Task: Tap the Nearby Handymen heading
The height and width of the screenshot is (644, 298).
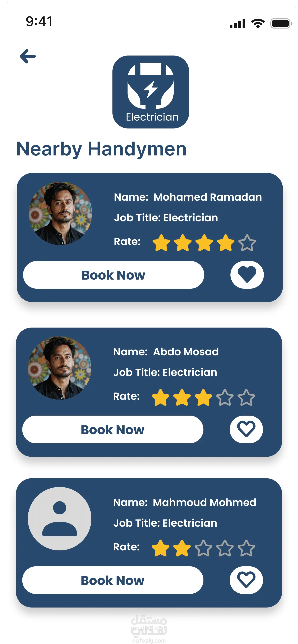Action: (102, 149)
